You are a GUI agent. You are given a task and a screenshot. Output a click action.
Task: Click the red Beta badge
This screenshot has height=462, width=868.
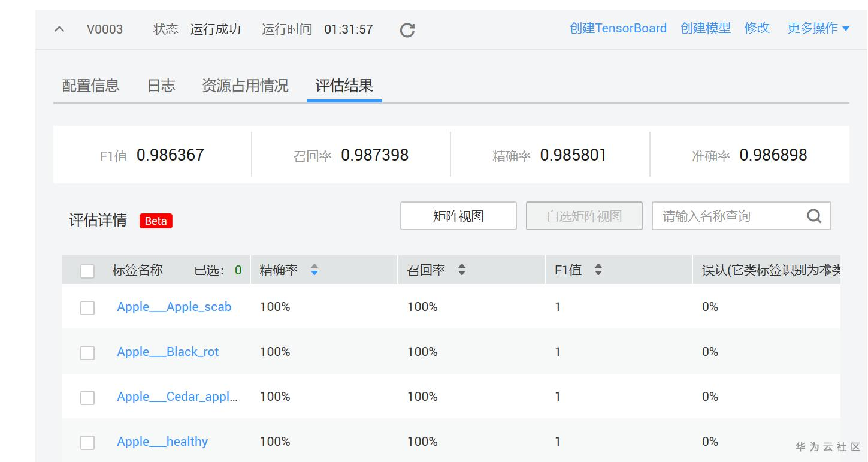click(156, 221)
